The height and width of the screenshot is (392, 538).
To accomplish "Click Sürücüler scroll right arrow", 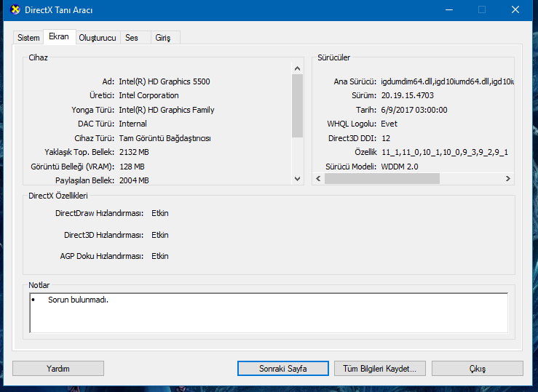I will click(508, 178).
